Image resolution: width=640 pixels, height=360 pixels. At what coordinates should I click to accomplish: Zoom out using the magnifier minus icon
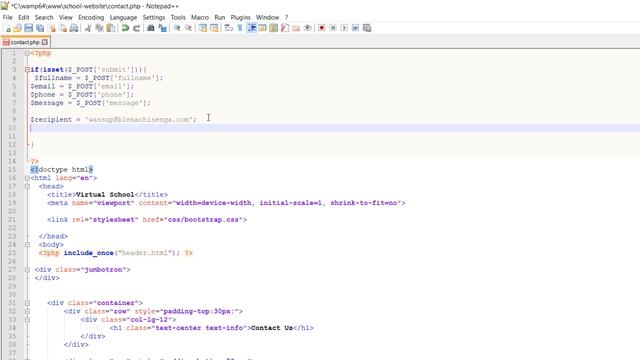tap(188, 28)
